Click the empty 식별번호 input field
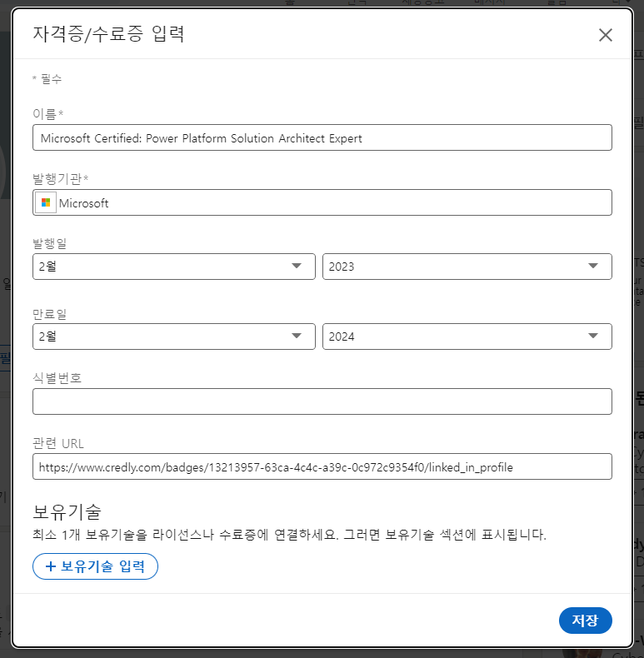Image resolution: width=644 pixels, height=658 pixels. pos(322,401)
